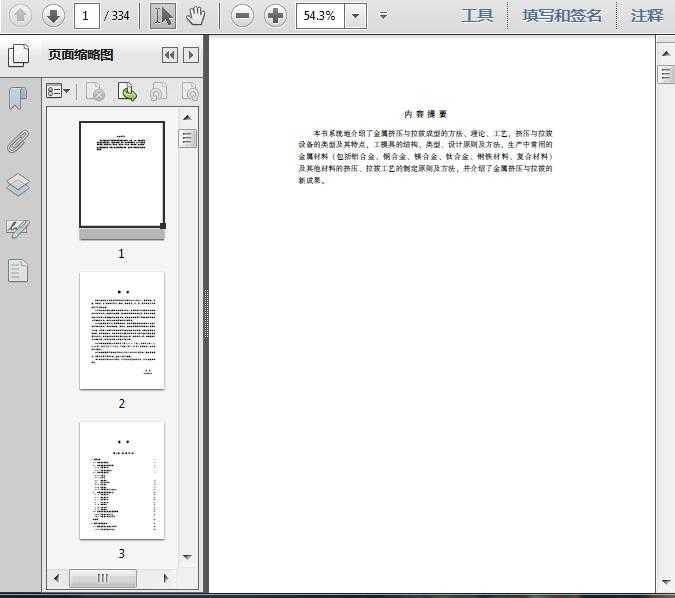
Task: Zoom out with the minus button
Action: 242,16
